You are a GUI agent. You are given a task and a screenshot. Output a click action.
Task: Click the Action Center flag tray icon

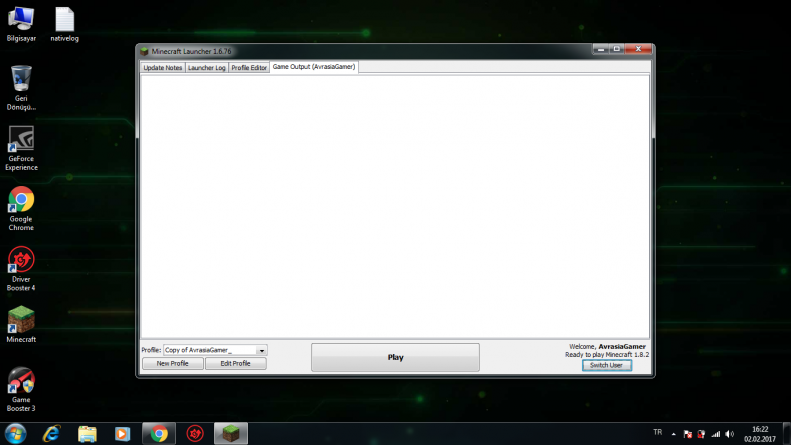pyautogui.click(x=687, y=434)
